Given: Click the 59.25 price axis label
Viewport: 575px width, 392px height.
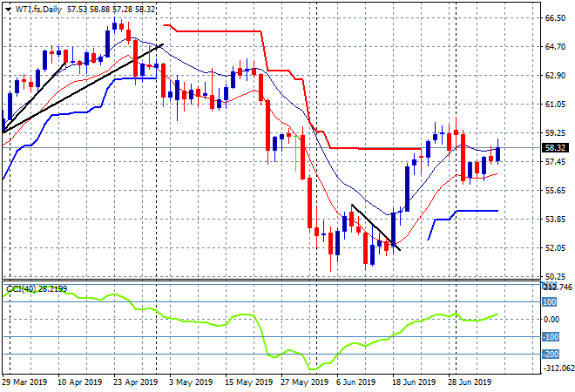Looking at the screenshot, I should (555, 132).
